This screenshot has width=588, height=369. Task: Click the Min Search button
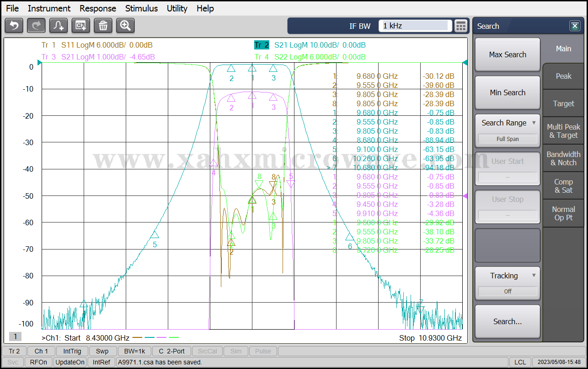[x=508, y=92]
